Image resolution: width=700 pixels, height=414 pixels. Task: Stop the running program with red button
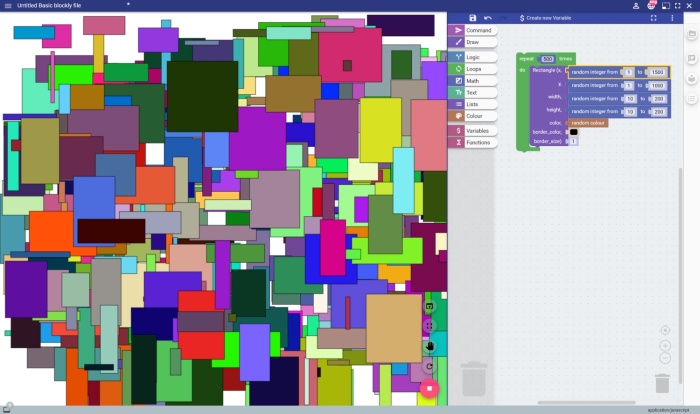(429, 388)
